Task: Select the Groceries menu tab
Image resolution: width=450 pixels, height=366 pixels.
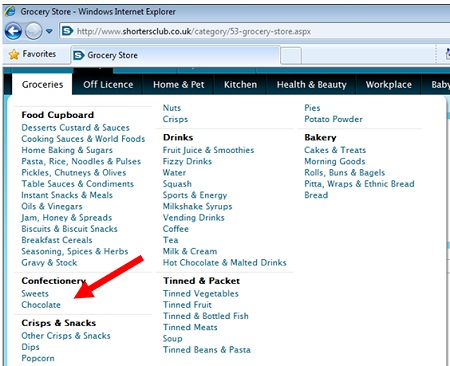Action: point(42,85)
